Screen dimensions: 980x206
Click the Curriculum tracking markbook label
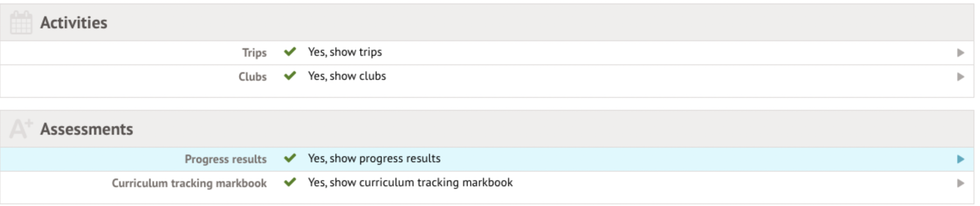pos(189,183)
